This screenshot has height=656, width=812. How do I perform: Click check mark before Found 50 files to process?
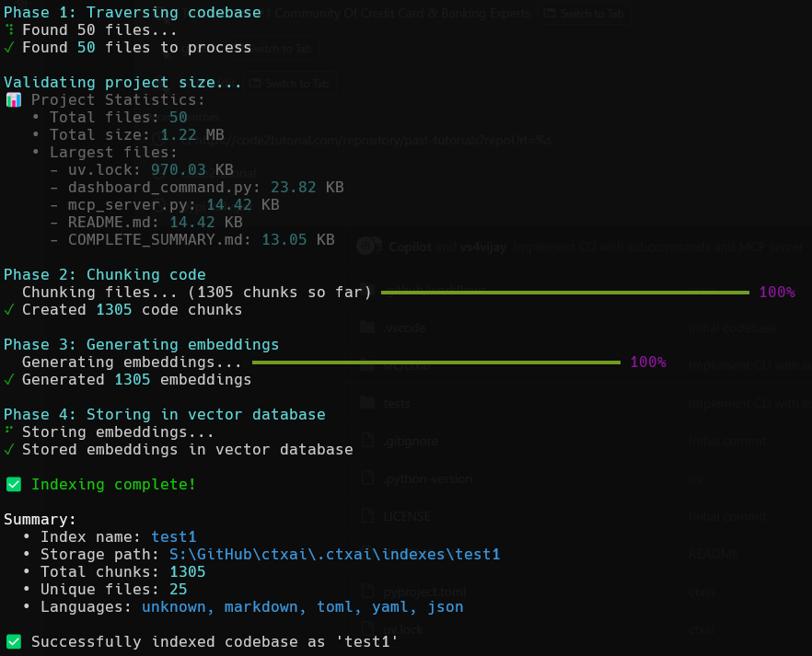click(9, 48)
